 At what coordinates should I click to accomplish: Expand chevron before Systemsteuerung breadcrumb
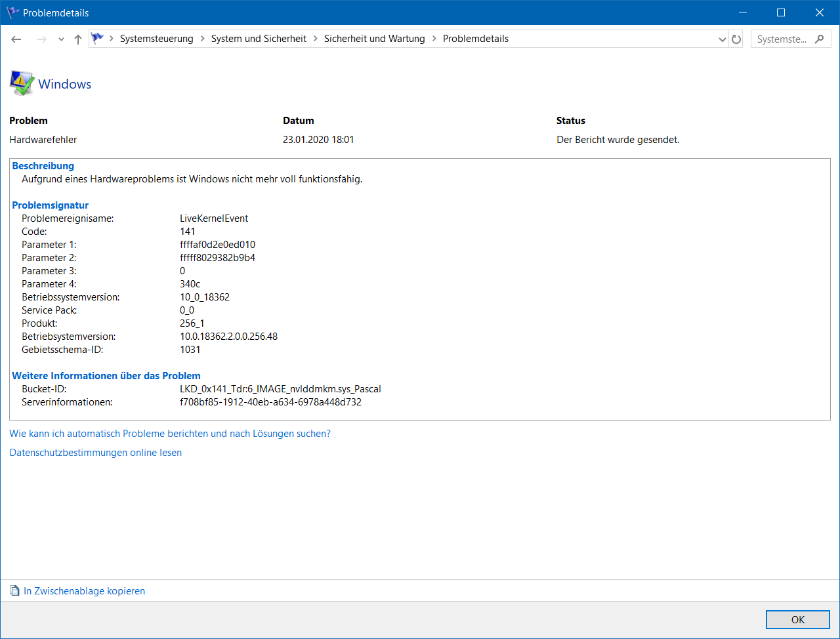tap(112, 39)
